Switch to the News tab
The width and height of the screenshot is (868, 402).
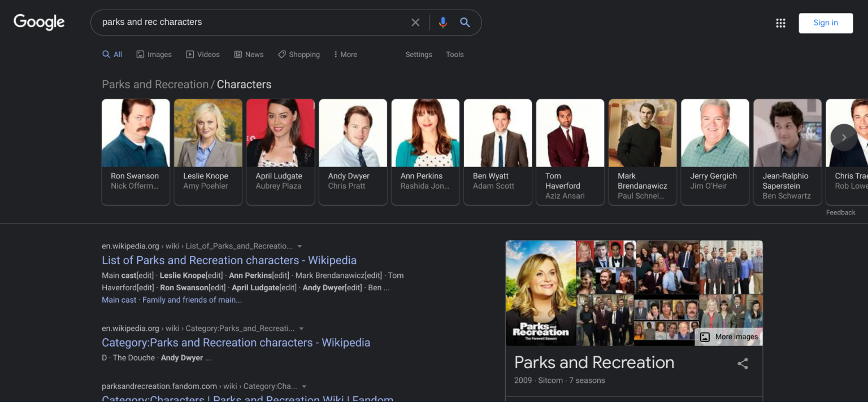(249, 55)
